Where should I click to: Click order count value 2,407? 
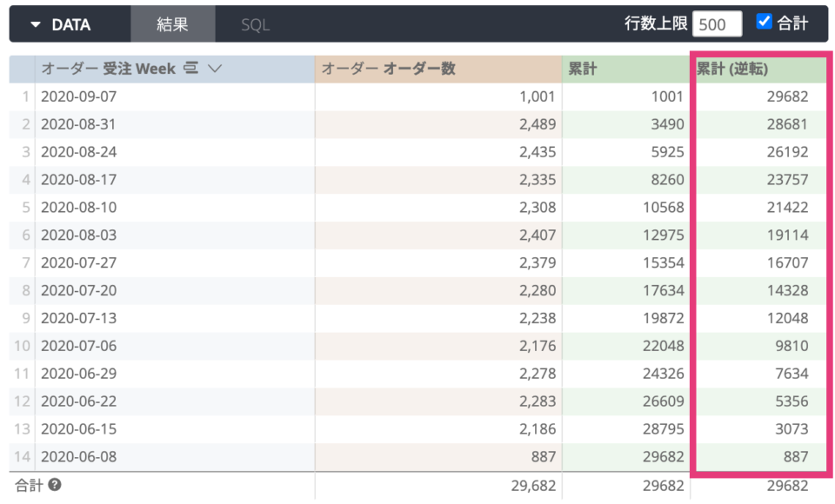click(x=538, y=235)
